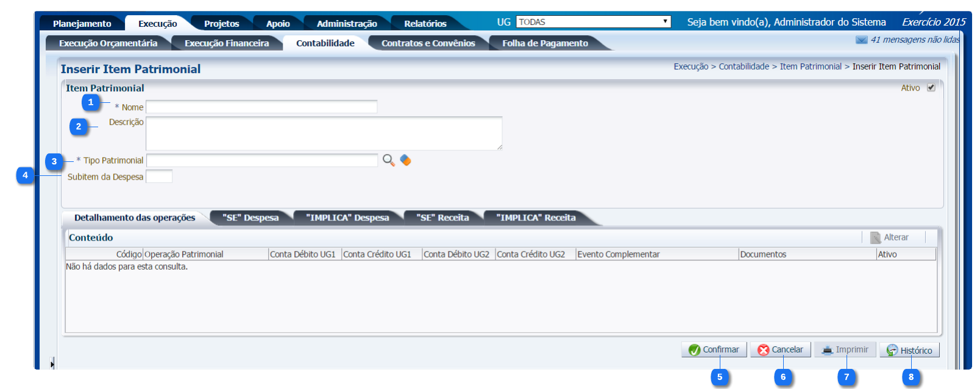The image size is (980, 389).
Task: Click the Imprimir printer button
Action: point(845,350)
